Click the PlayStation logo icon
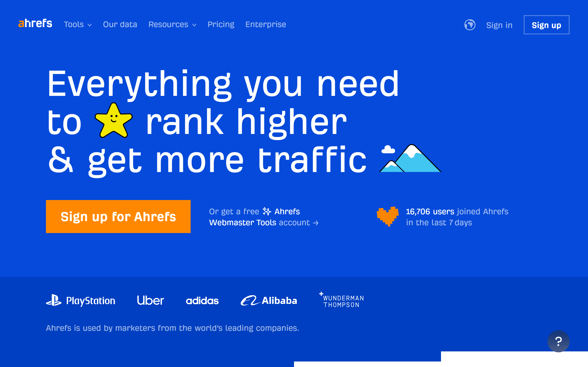The height and width of the screenshot is (367, 588). coord(53,301)
